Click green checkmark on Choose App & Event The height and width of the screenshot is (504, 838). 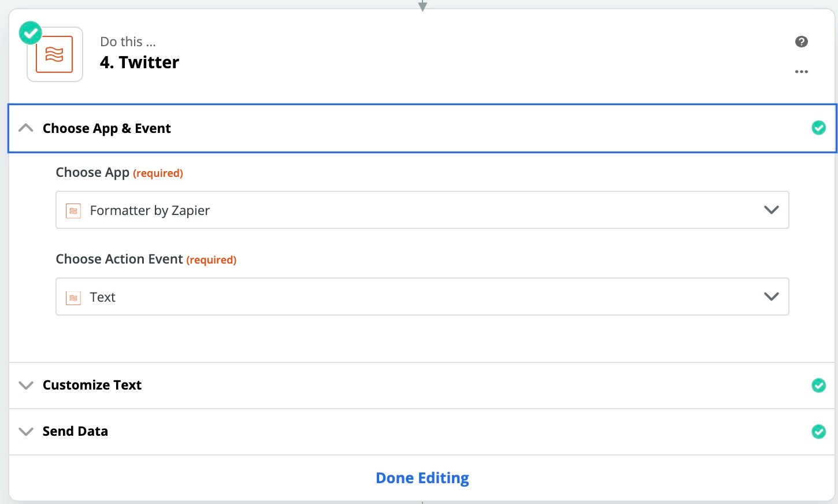coord(818,128)
